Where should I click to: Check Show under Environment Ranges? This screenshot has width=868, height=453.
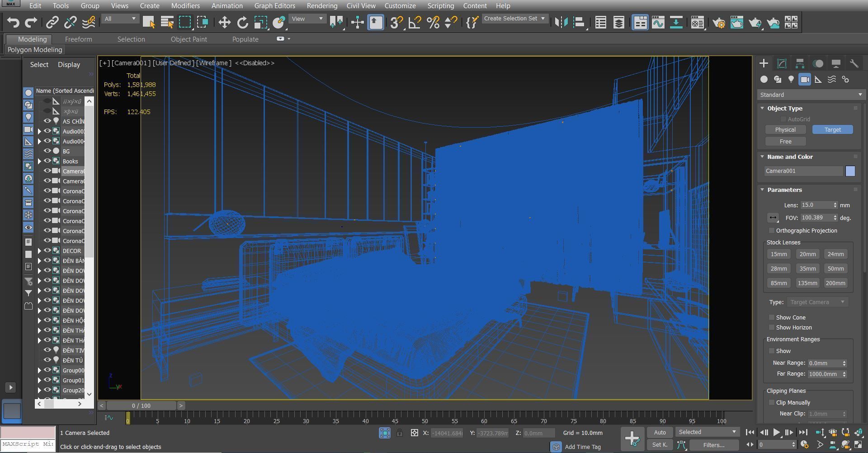tap(772, 351)
